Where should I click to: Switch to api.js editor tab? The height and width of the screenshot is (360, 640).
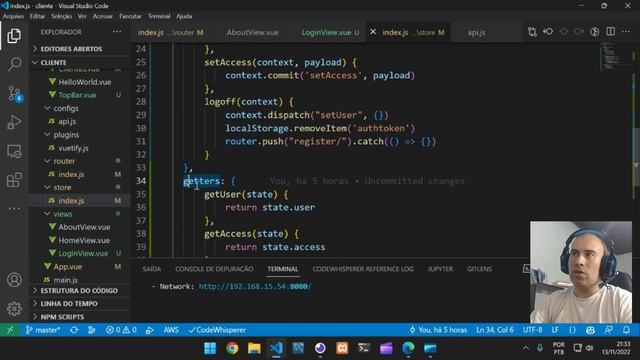[476, 32]
